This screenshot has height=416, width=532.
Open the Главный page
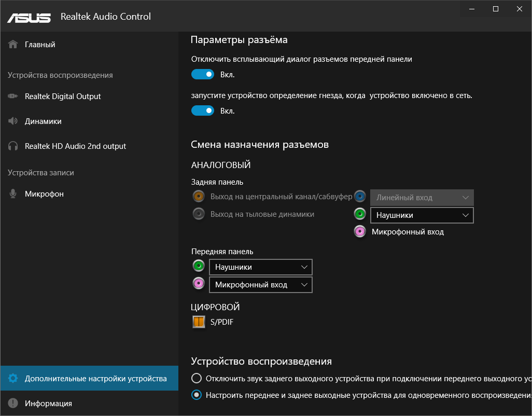click(x=89, y=44)
